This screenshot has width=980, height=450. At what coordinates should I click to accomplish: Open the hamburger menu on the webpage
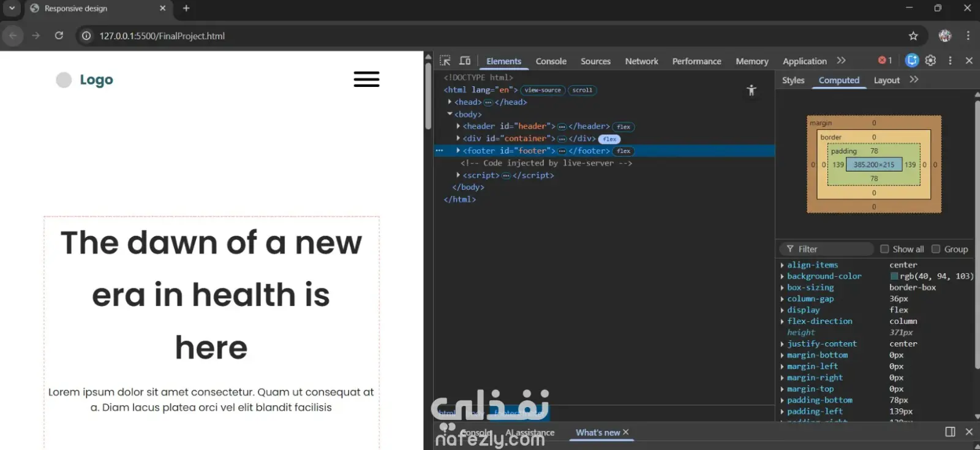click(x=366, y=80)
